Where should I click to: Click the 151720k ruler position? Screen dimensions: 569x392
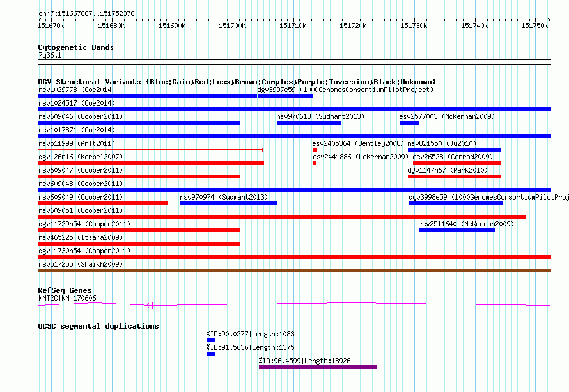353,26
